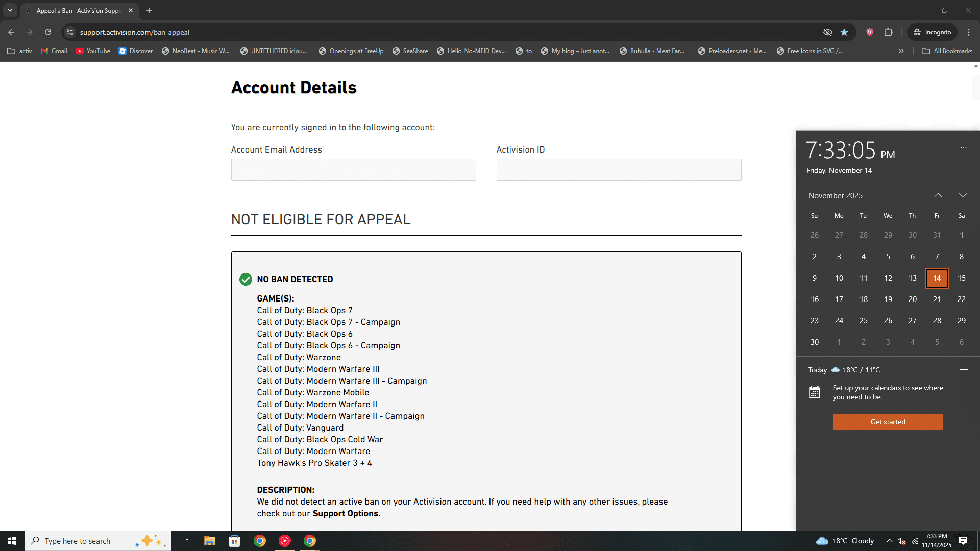Click the bookmark star icon

pos(844,32)
